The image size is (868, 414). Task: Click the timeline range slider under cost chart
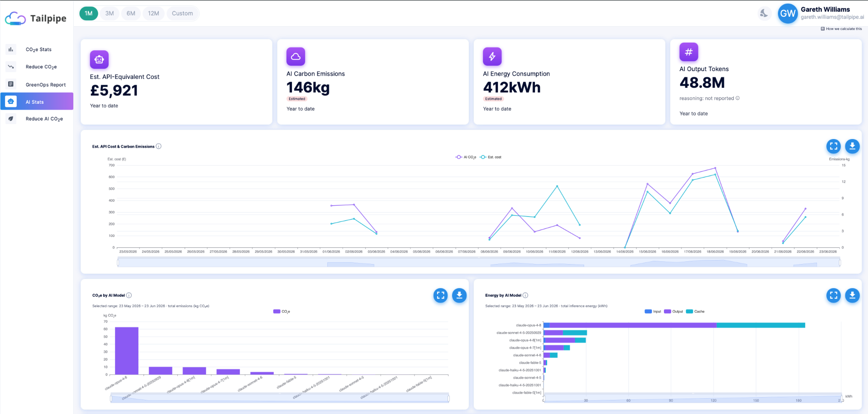point(479,262)
